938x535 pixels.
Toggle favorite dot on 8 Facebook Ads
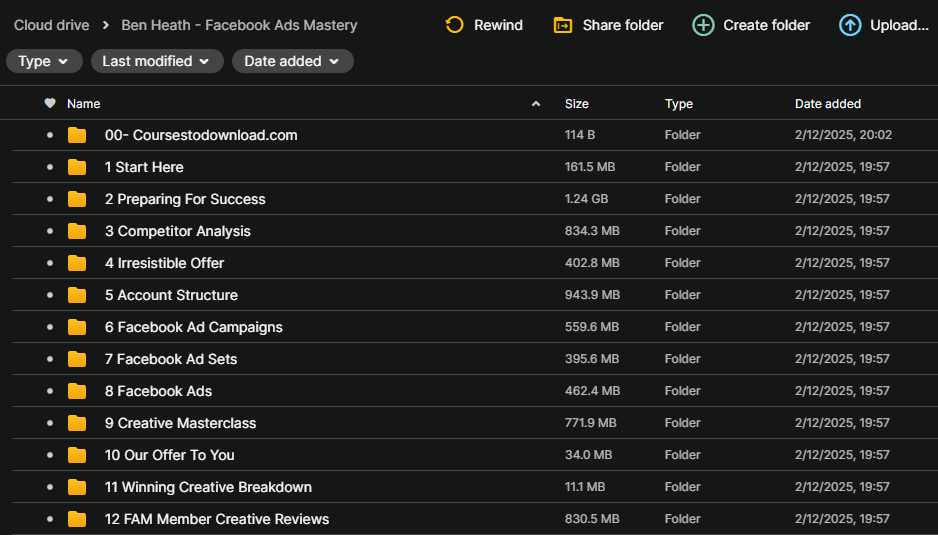[x=50, y=391]
